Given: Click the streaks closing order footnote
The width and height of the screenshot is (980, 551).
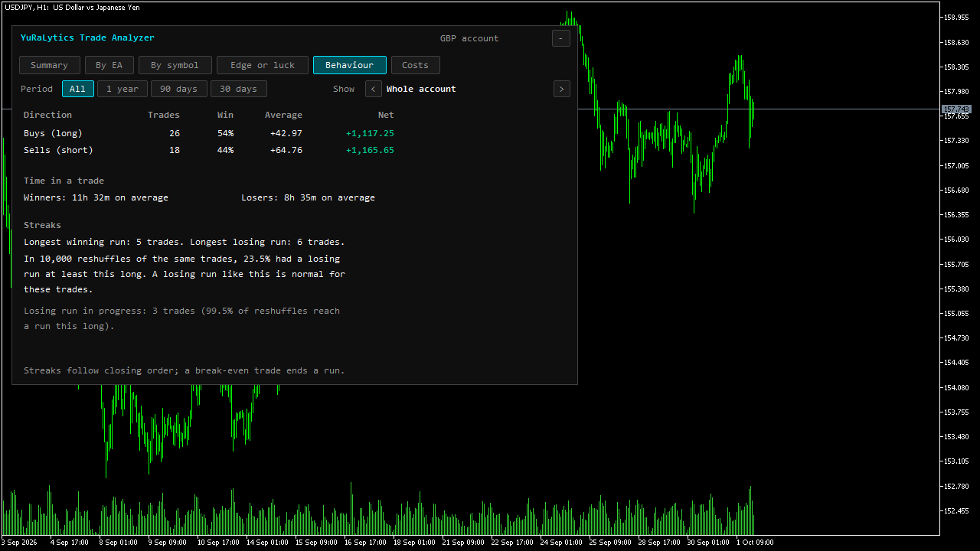Looking at the screenshot, I should [185, 370].
